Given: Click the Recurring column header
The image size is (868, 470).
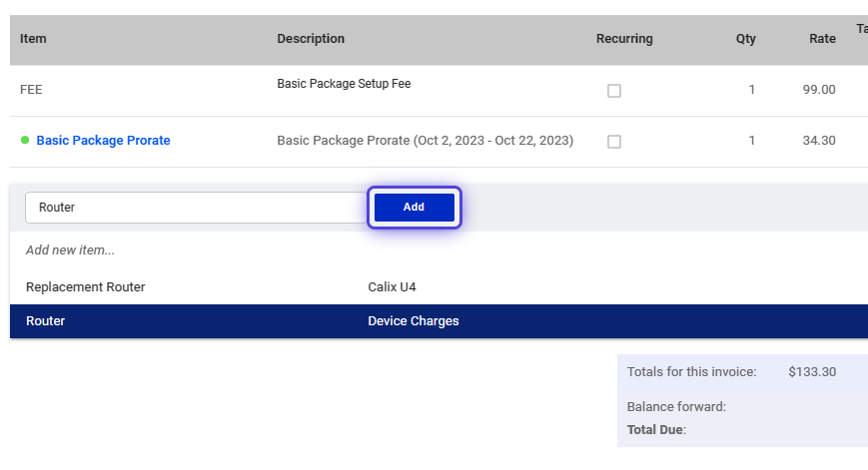Looking at the screenshot, I should (624, 39).
